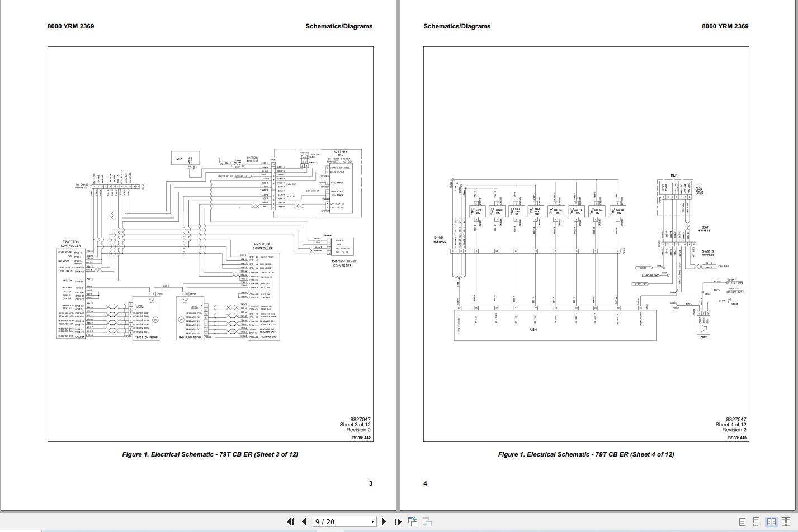The width and height of the screenshot is (798, 532).
Task: Click the Sheet 4 of 12 figure caption
Action: pos(586,454)
